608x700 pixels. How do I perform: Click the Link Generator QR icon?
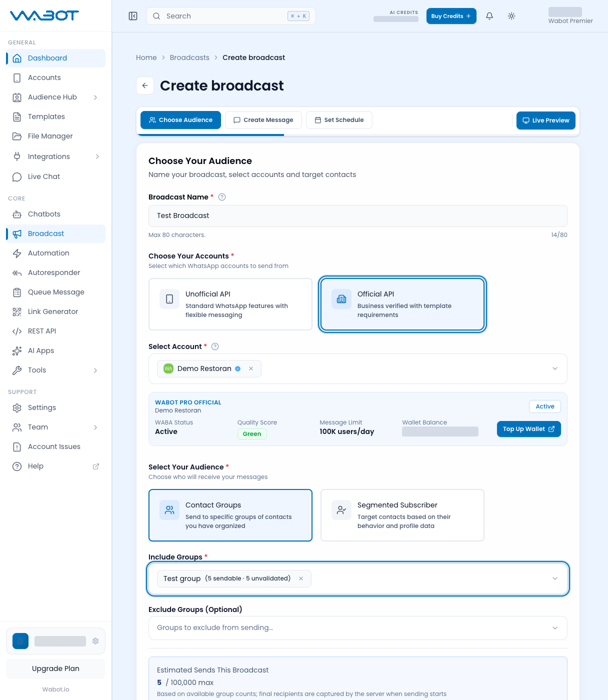[x=17, y=311]
